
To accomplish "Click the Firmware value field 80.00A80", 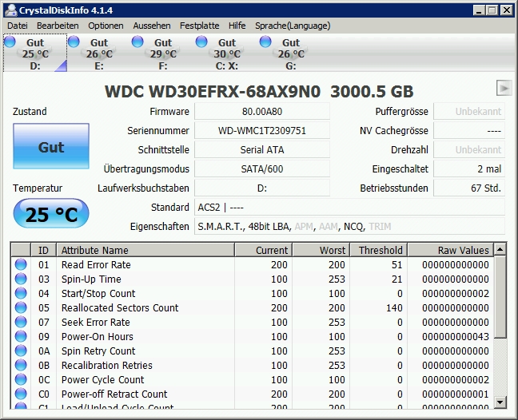I will pyautogui.click(x=262, y=112).
